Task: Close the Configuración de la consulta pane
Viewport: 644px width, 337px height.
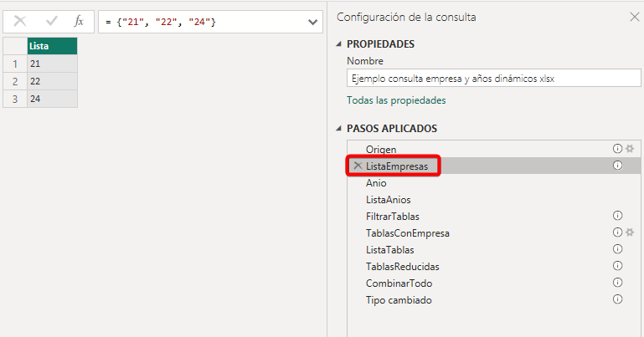Action: pyautogui.click(x=633, y=17)
